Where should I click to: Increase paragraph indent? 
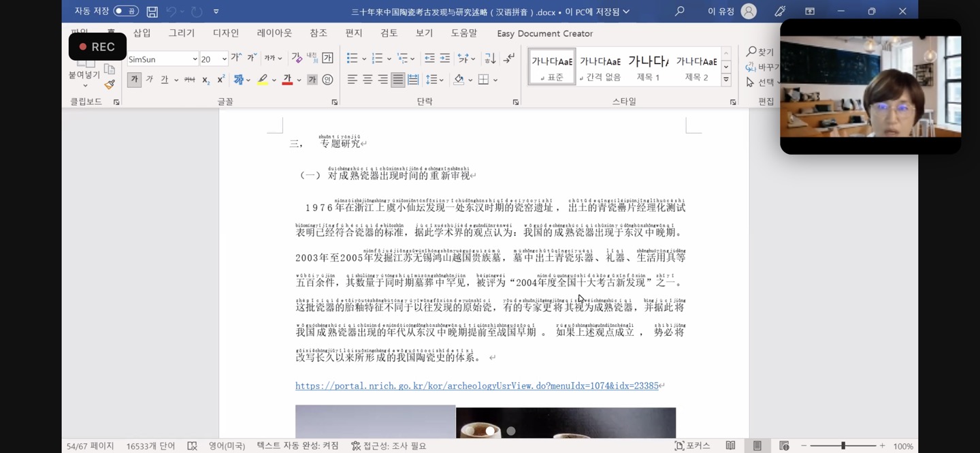[x=444, y=59]
